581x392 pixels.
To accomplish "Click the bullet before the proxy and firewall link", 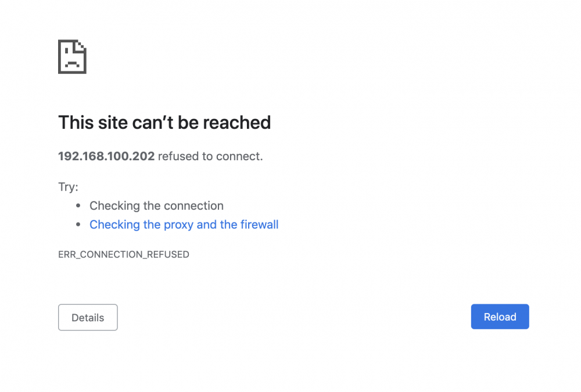I will 78,225.
